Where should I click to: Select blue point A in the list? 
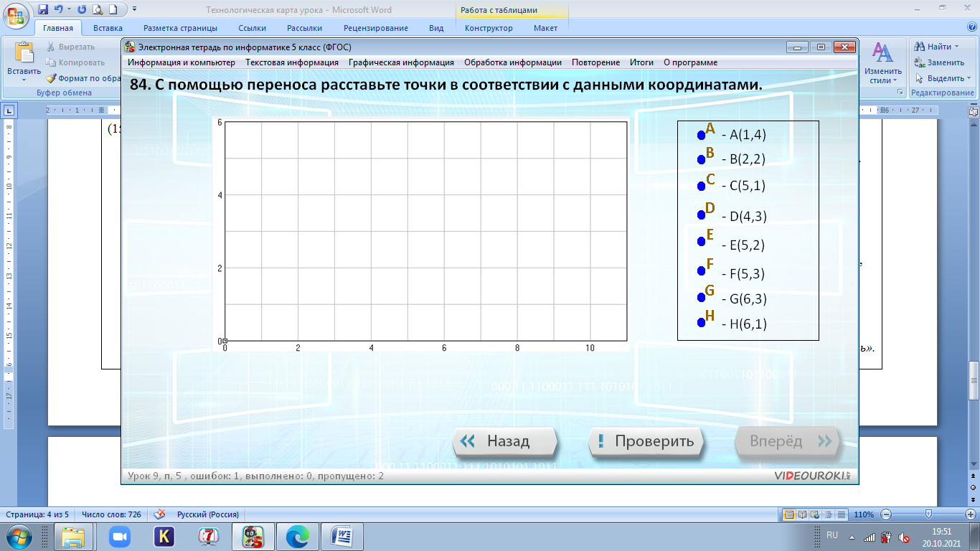point(702,136)
